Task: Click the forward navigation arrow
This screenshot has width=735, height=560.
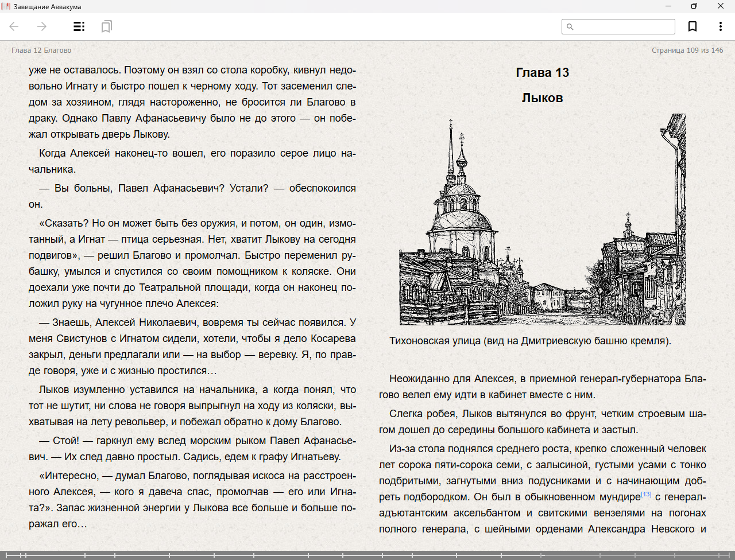Action: point(42,26)
